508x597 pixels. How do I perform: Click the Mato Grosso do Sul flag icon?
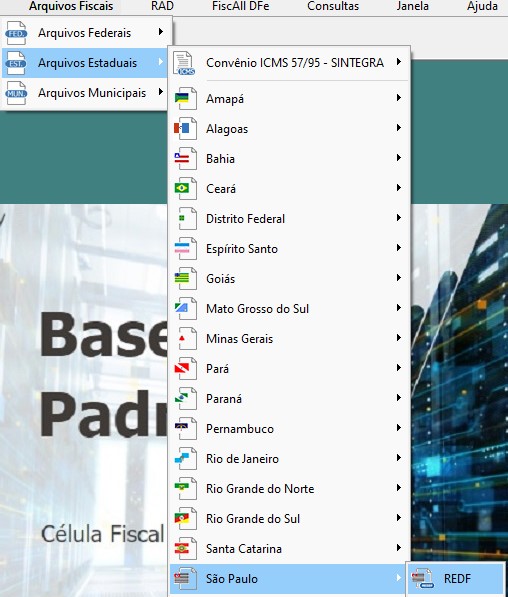185,309
